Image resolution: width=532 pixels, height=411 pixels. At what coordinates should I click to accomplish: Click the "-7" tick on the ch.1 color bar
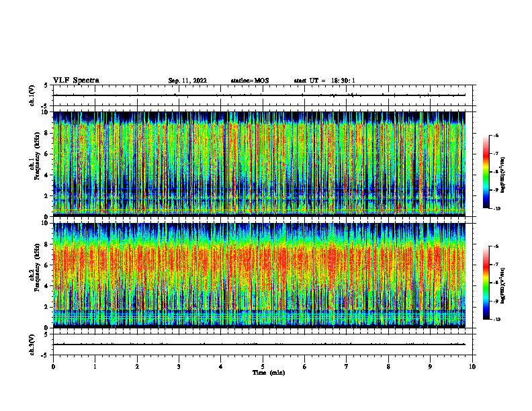click(x=496, y=154)
